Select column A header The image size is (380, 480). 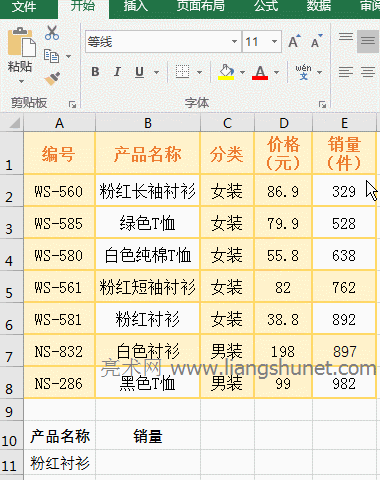tap(59, 123)
